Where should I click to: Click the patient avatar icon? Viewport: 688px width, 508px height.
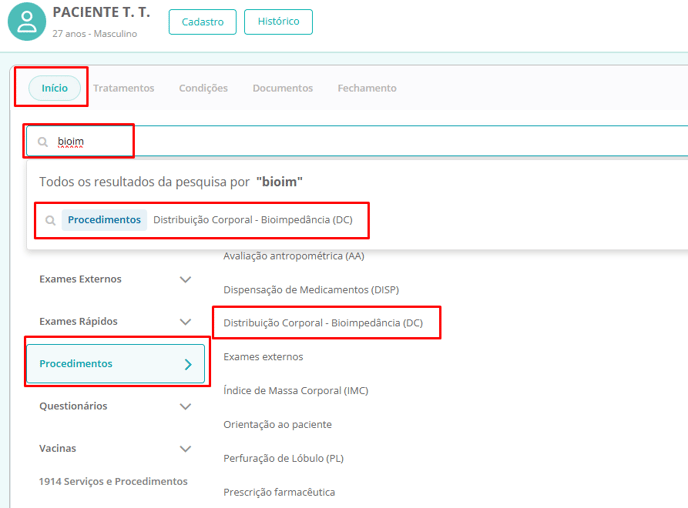coord(27,22)
